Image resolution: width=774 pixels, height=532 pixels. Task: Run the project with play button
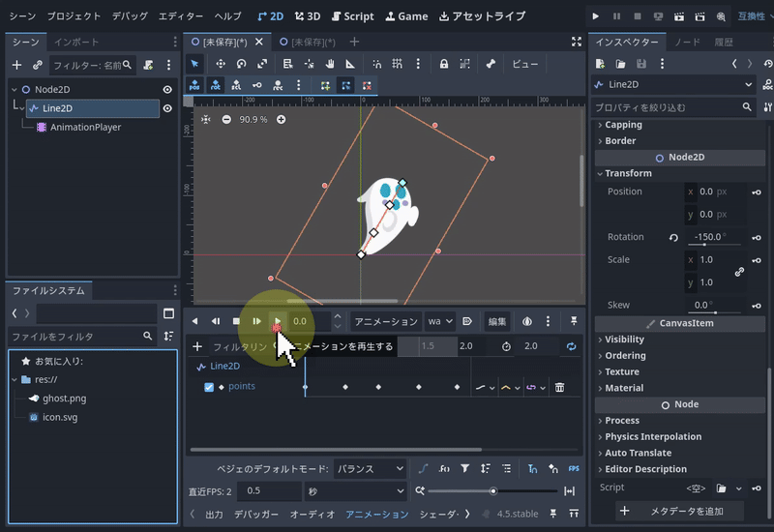(x=595, y=16)
